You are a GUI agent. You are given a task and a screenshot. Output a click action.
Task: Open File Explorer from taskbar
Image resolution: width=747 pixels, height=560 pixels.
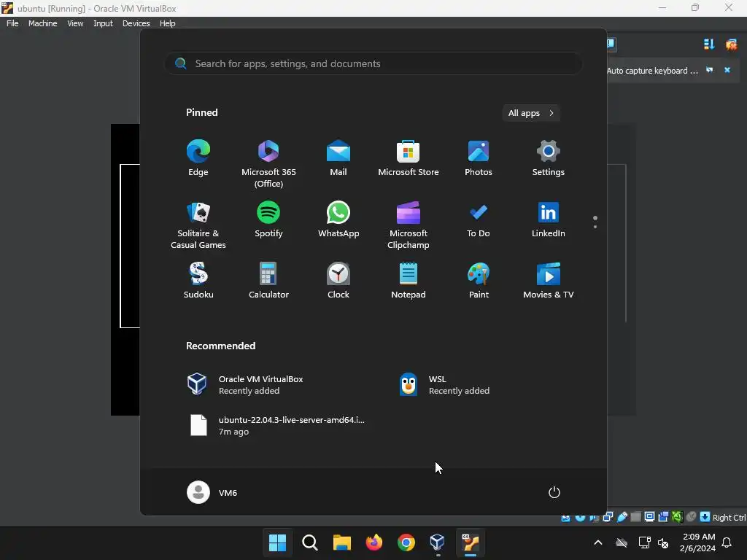[341, 542]
